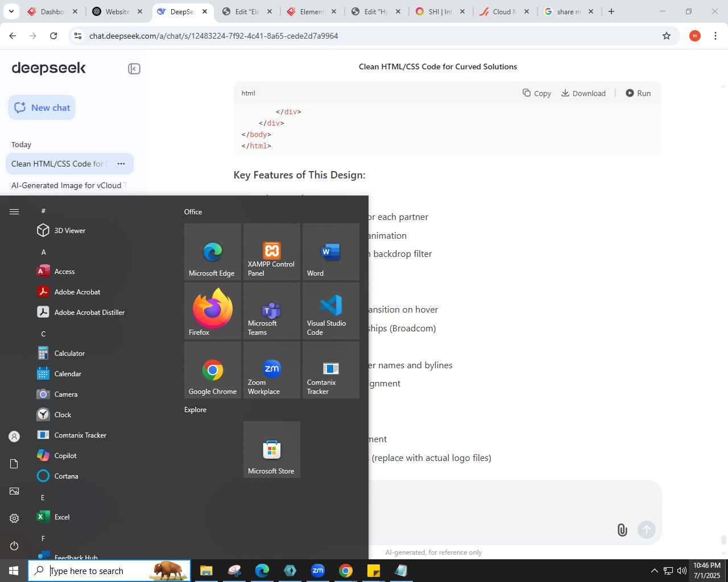Send the message arrow button
This screenshot has width=728, height=582.
click(x=647, y=530)
